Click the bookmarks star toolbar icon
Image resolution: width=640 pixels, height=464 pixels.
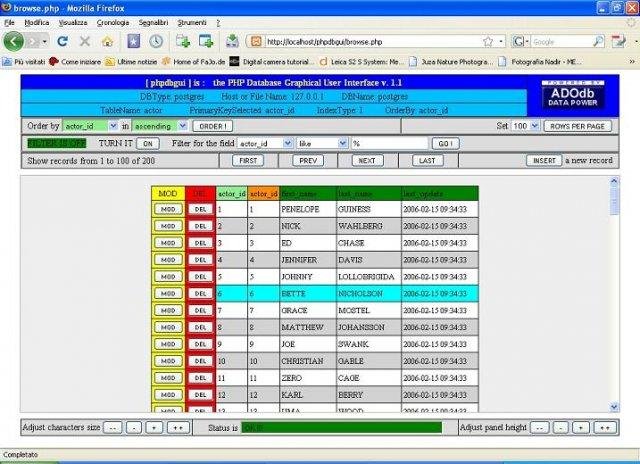133,41
